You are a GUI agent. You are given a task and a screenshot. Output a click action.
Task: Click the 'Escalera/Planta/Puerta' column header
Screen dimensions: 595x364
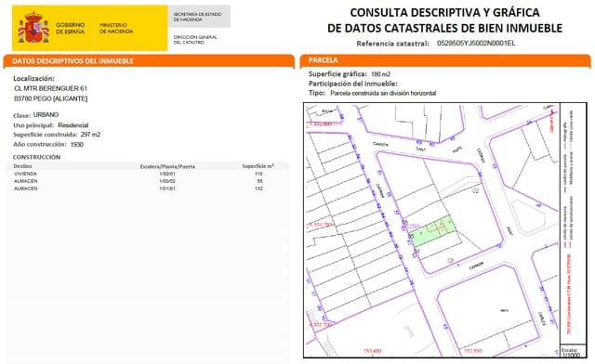167,166
